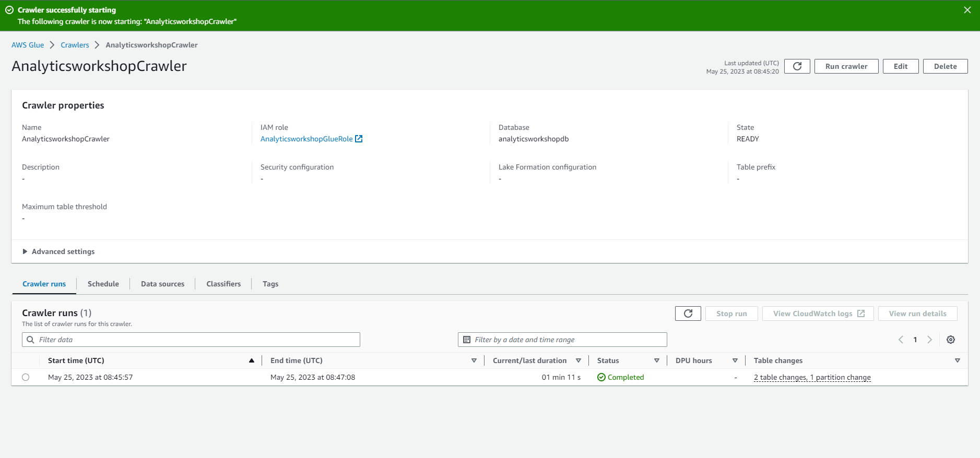Sort by Start time (UTC) column
980x458 pixels.
[x=252, y=360]
